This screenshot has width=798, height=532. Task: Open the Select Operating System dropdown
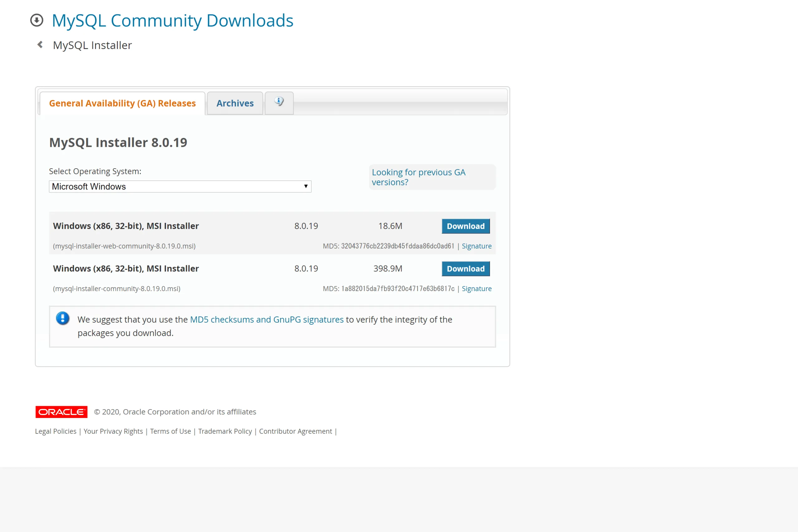coord(180,186)
